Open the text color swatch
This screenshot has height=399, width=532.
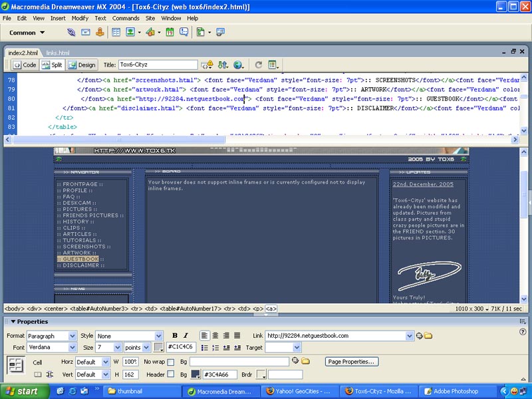[159, 347]
